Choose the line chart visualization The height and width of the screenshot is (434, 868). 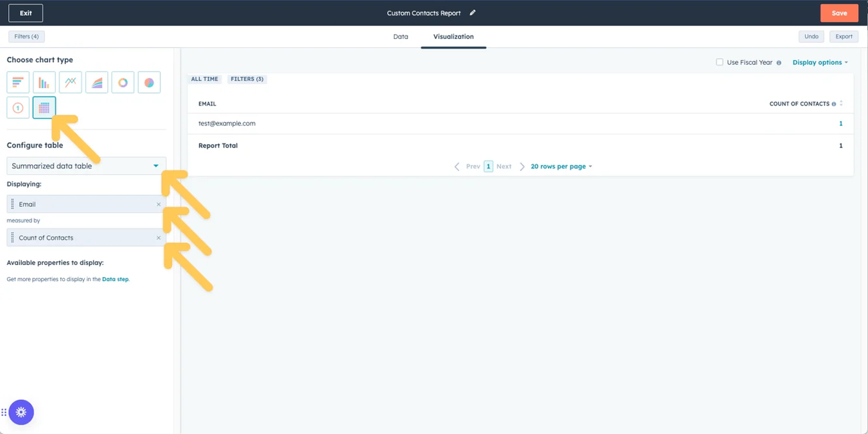coord(69,82)
